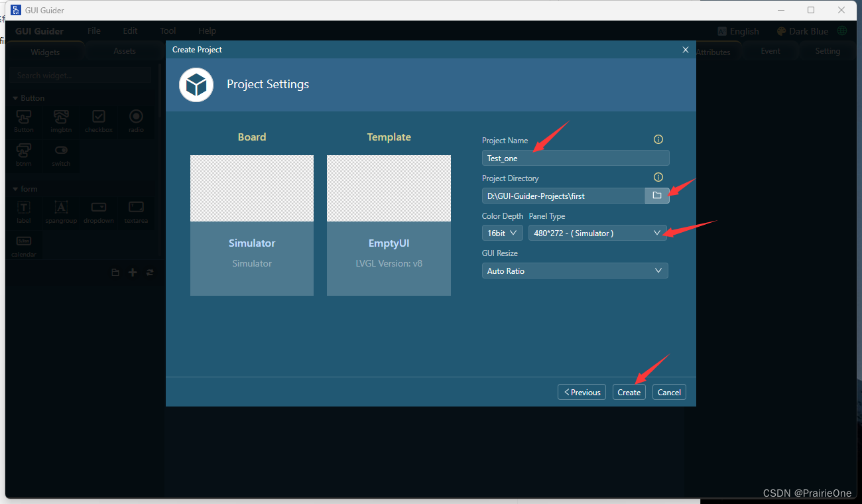Click the folder icon below the widget list
Viewport: 862px width, 504px height.
click(115, 273)
